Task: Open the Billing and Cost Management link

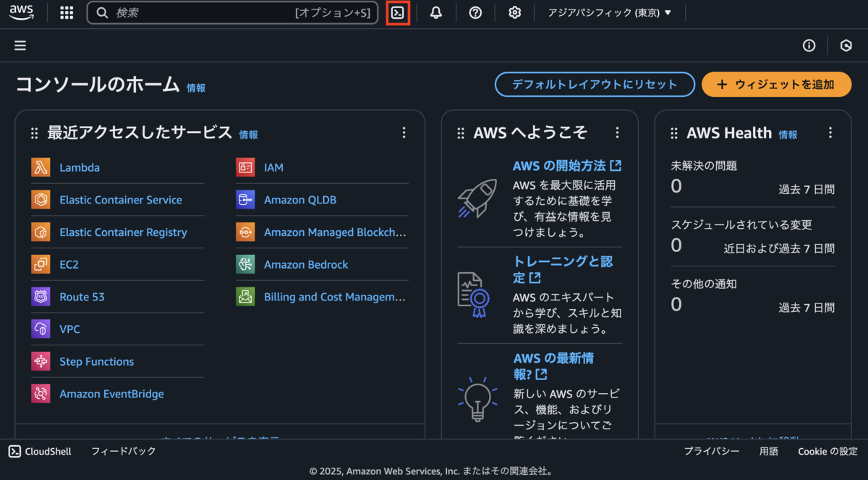Action: tap(335, 297)
